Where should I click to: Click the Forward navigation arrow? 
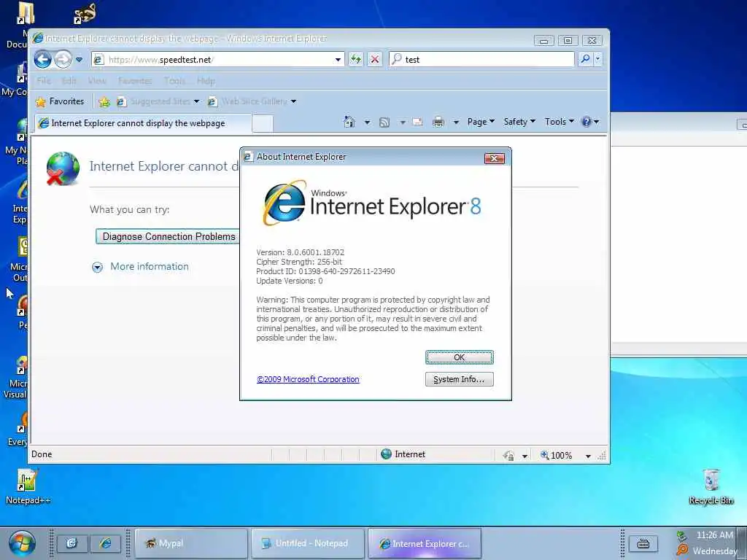63,60
